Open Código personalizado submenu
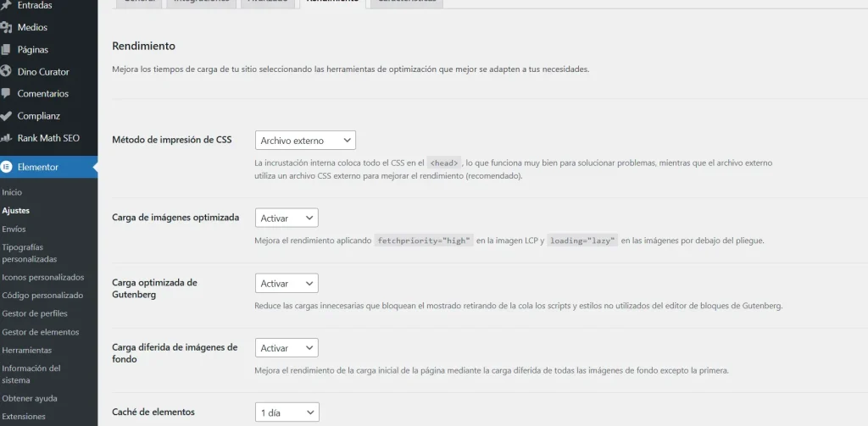The image size is (868, 426). tap(42, 296)
